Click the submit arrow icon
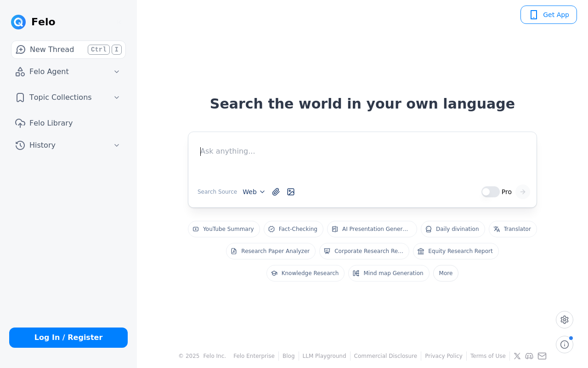The height and width of the screenshot is (368, 588). point(523,192)
